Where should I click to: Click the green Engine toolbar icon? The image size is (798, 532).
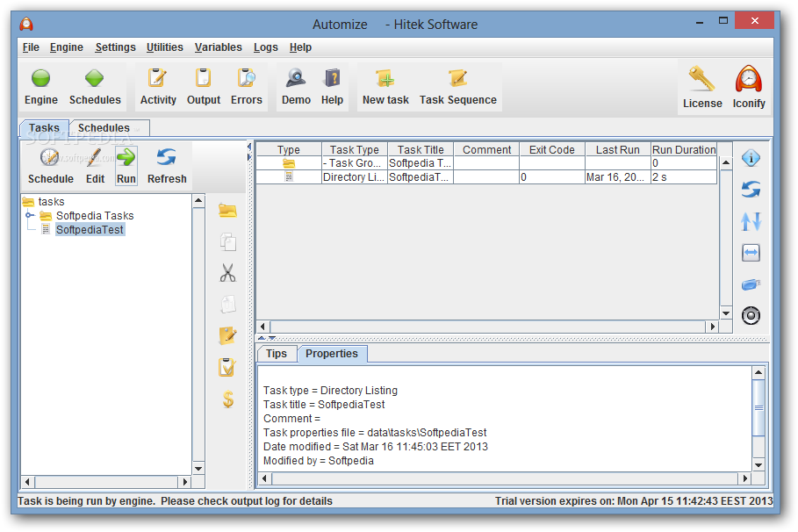(x=40, y=78)
